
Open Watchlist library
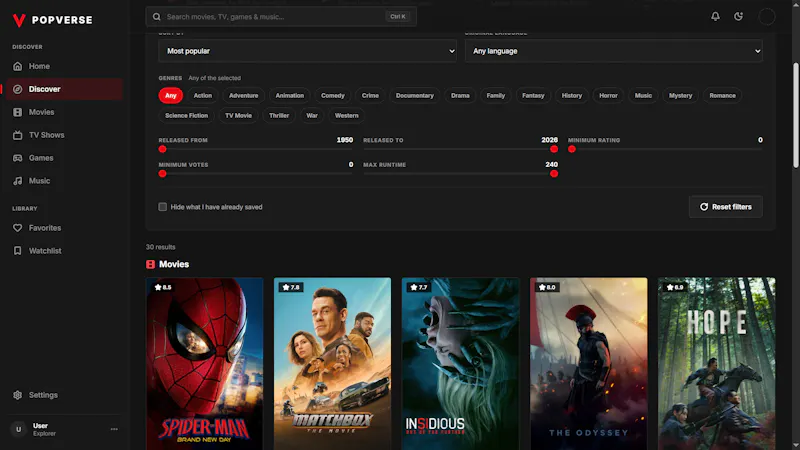point(64,251)
